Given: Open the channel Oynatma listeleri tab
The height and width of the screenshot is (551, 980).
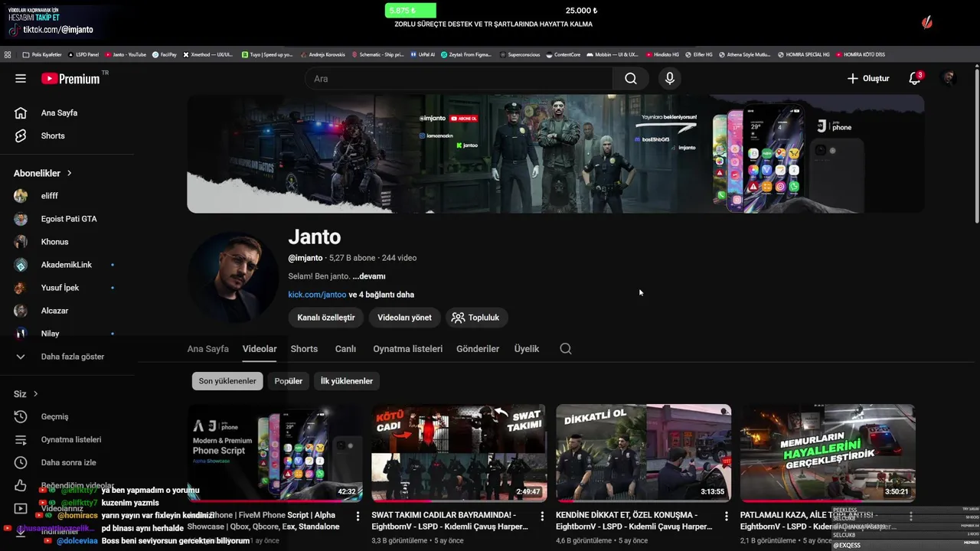Looking at the screenshot, I should 407,349.
